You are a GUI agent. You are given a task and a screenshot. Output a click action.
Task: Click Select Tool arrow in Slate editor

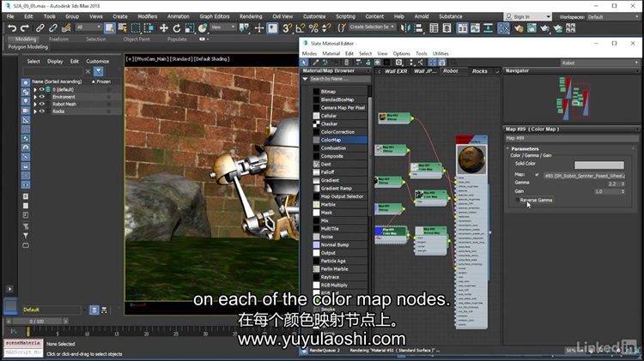[x=304, y=63]
